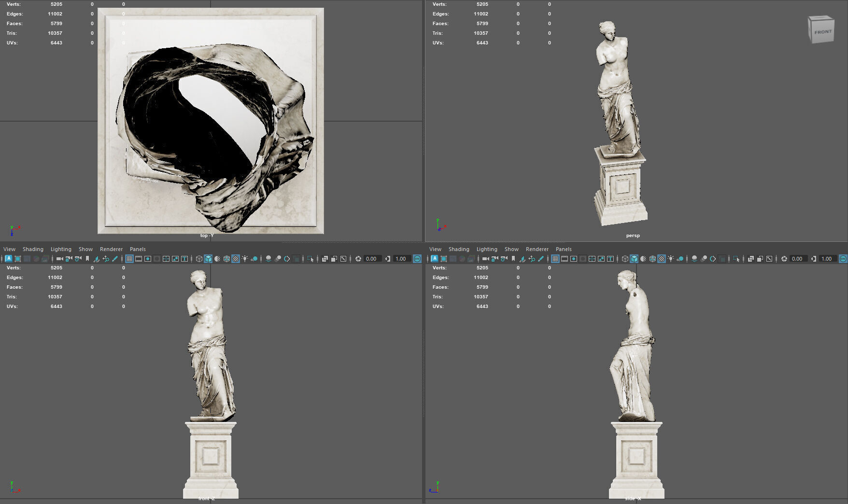The width and height of the screenshot is (848, 504).
Task: Toggle grid display in side viewport toolbar
Action: point(555,259)
